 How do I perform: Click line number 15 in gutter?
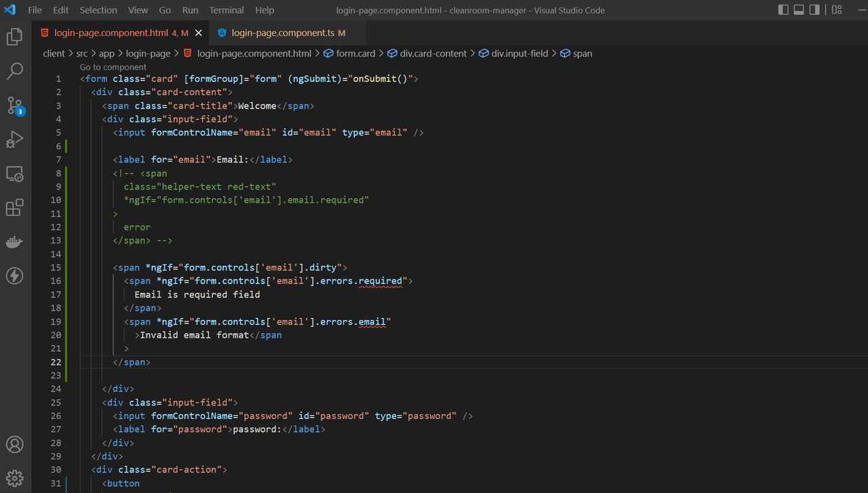point(56,267)
